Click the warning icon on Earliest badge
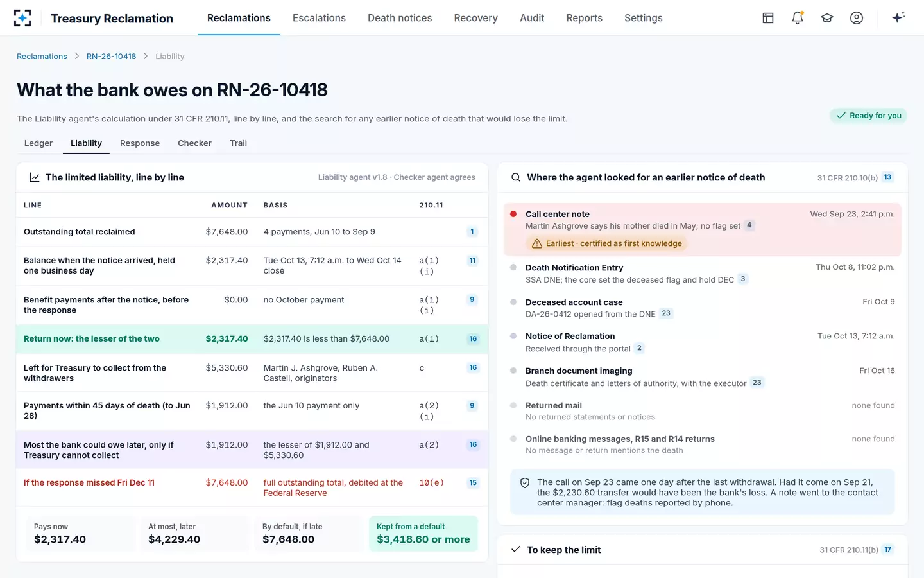 coord(537,243)
